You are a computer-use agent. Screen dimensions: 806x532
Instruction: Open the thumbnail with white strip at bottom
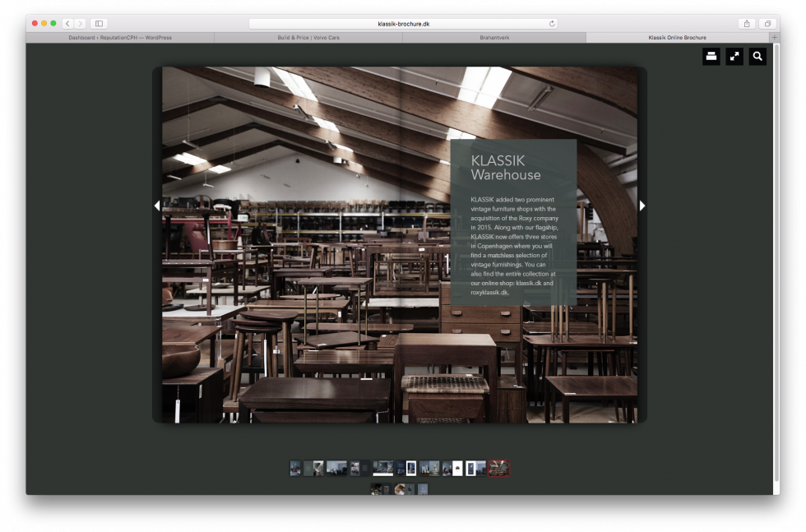click(383, 468)
